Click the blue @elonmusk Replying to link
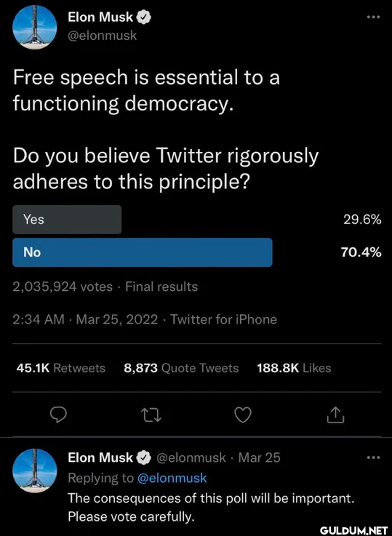 pyautogui.click(x=172, y=478)
